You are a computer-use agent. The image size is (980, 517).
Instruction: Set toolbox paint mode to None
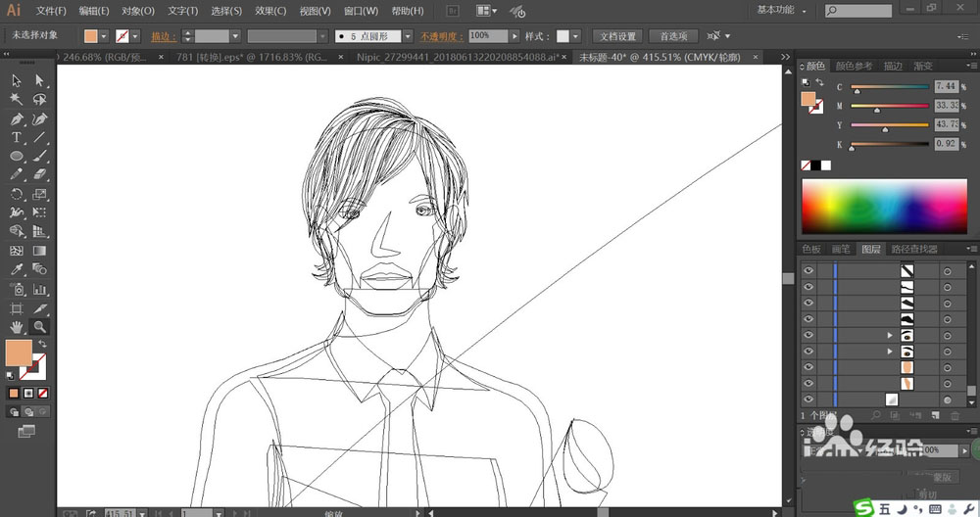tap(42, 394)
